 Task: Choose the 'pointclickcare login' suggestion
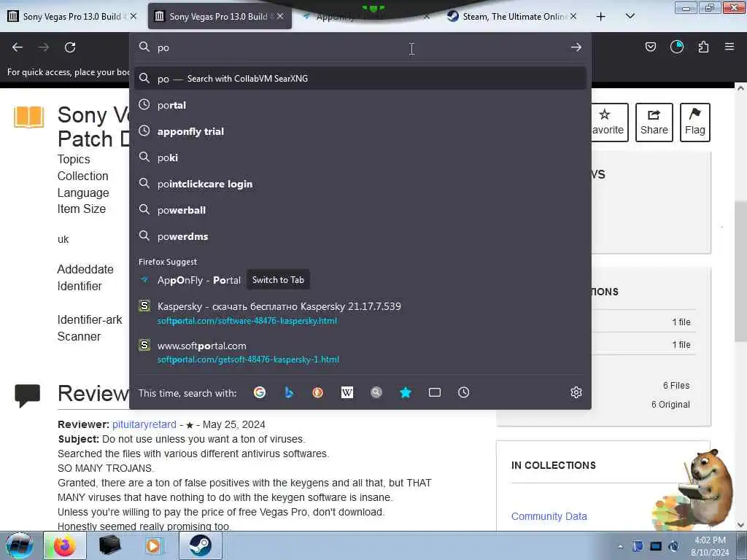(x=360, y=184)
